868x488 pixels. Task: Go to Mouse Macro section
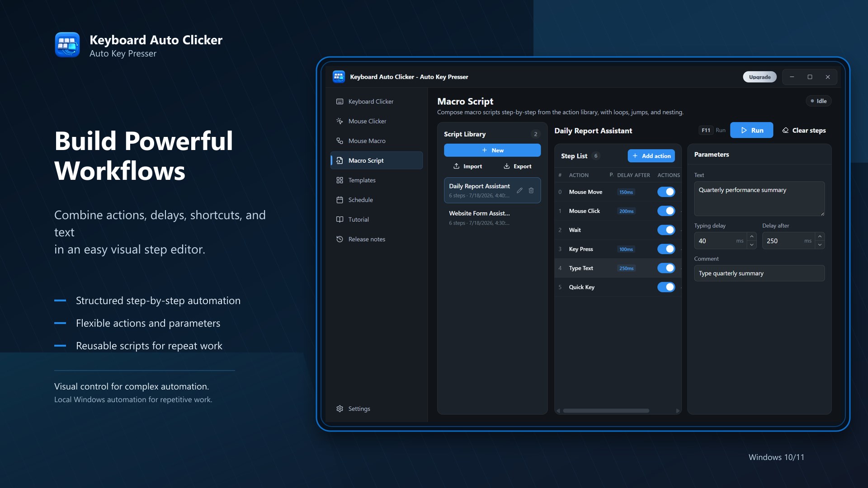(x=377, y=141)
